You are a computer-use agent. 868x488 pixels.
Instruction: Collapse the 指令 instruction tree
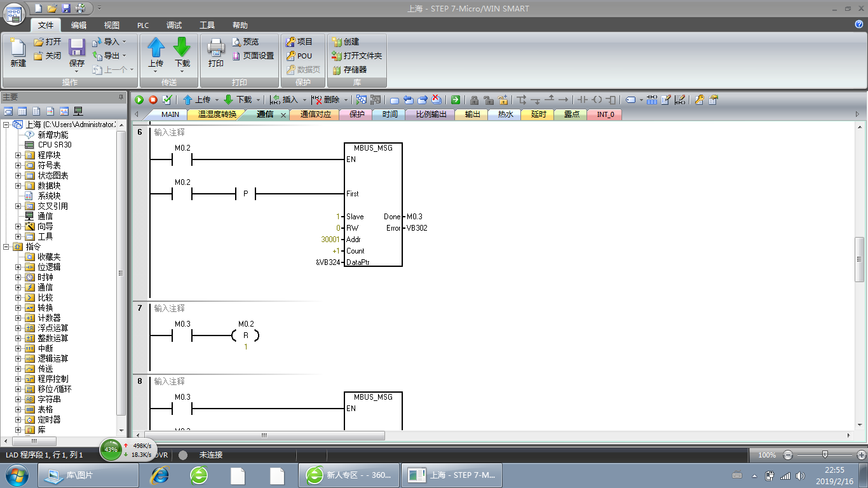[6, 247]
